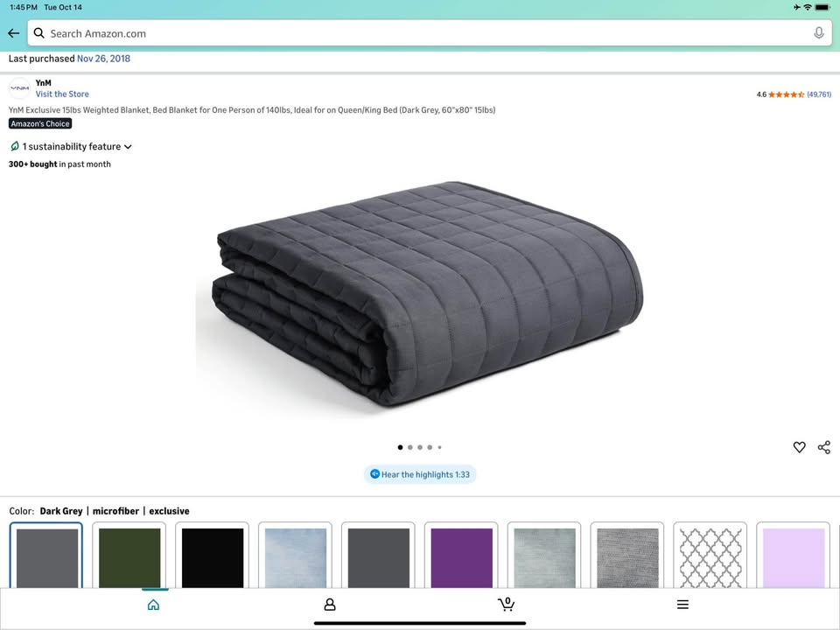Select the purple color swatch
840x630 pixels.
[x=461, y=557]
